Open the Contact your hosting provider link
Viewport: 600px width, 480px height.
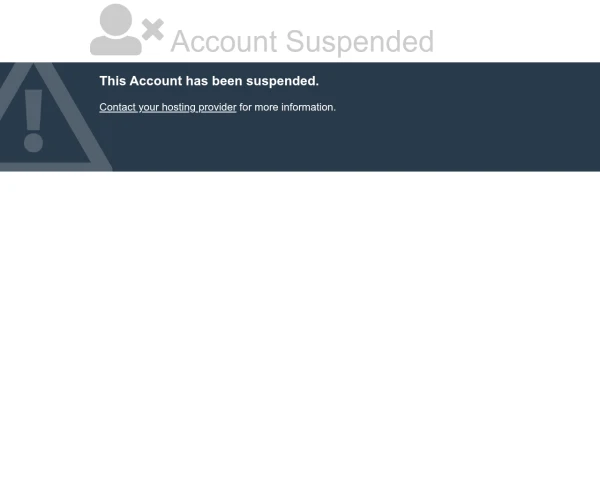168,108
